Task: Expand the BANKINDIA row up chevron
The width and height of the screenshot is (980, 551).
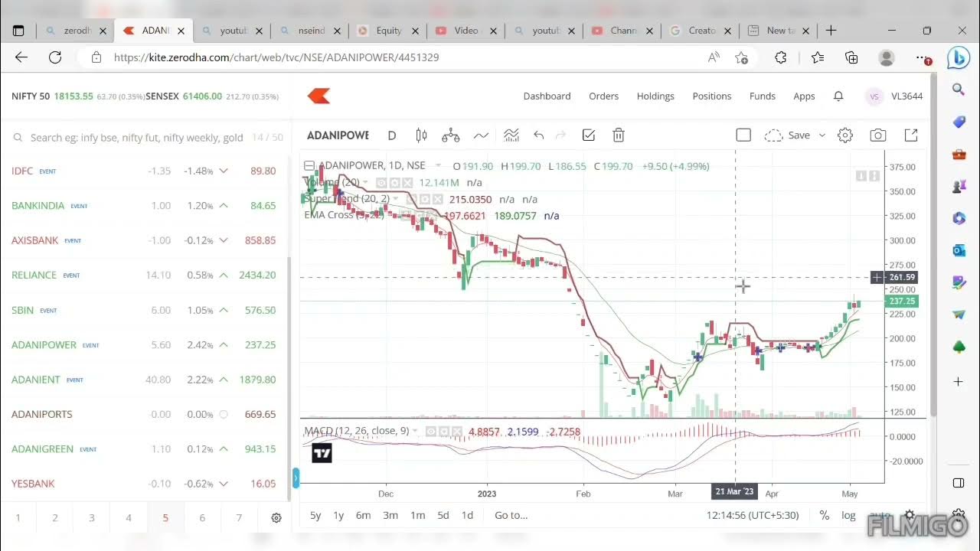Action: click(224, 206)
